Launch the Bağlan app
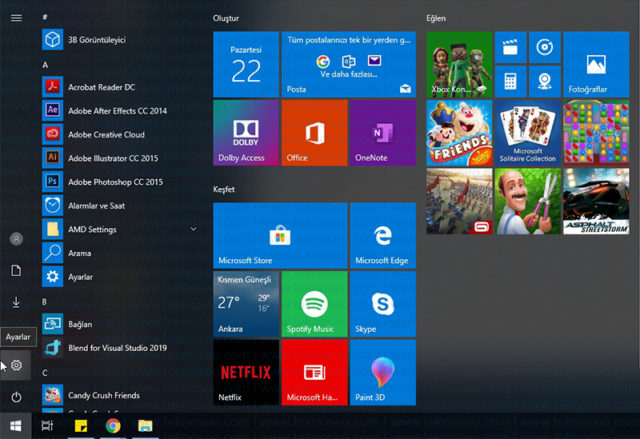 click(x=120, y=324)
